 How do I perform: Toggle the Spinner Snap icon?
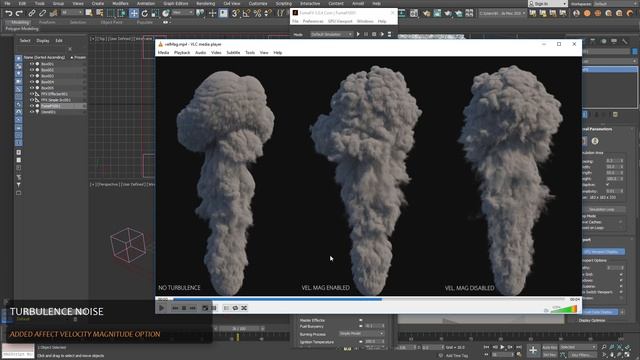point(268,13)
